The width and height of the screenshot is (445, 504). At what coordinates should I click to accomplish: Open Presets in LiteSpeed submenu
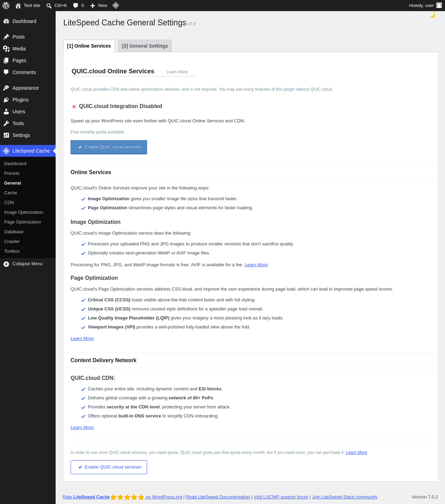coord(12,173)
